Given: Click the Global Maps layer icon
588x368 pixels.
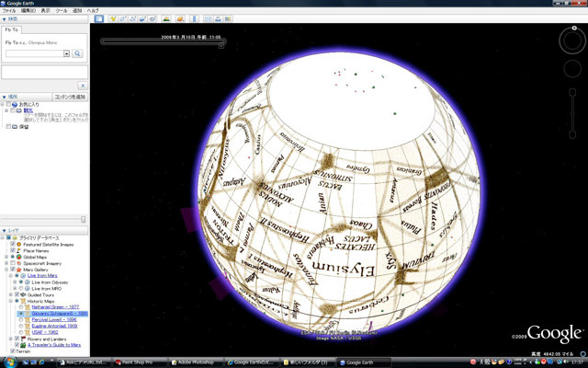Looking at the screenshot, I should (x=18, y=257).
